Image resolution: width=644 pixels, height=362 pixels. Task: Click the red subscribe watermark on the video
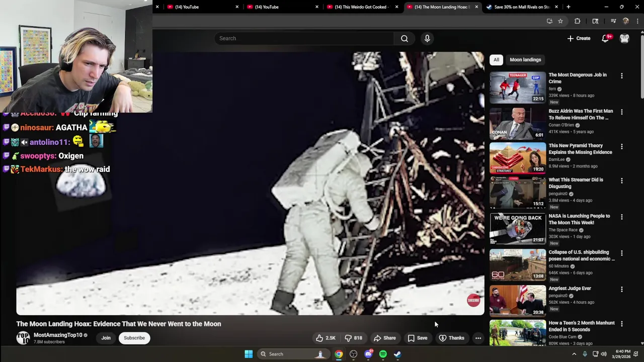[473, 300]
